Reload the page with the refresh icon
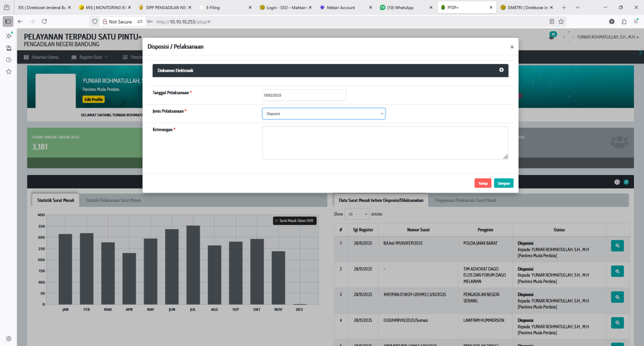644x346 pixels. (44, 22)
